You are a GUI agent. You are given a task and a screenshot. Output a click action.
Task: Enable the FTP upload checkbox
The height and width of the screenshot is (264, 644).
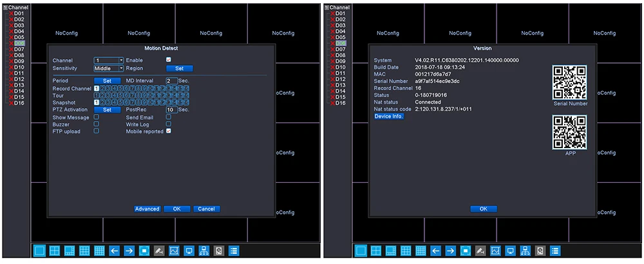(97, 131)
